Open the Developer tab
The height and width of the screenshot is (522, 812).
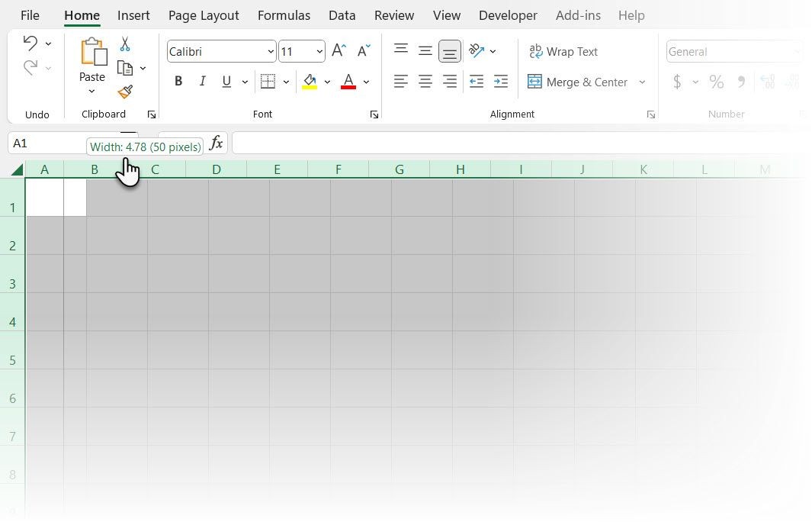tap(508, 15)
